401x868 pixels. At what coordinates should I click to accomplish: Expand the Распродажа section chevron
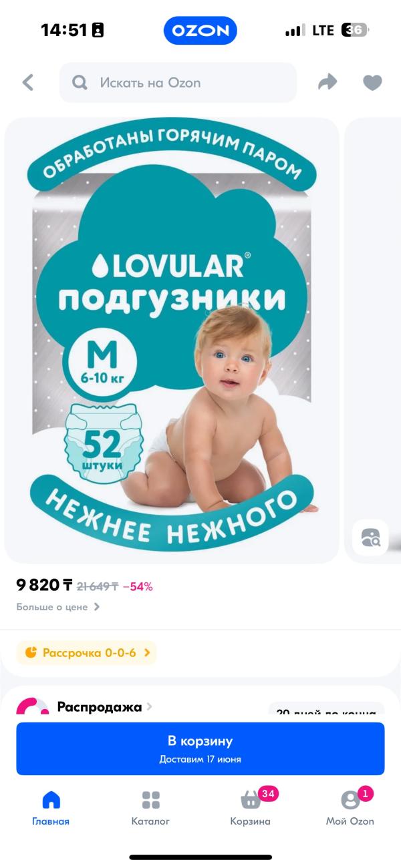point(149,706)
